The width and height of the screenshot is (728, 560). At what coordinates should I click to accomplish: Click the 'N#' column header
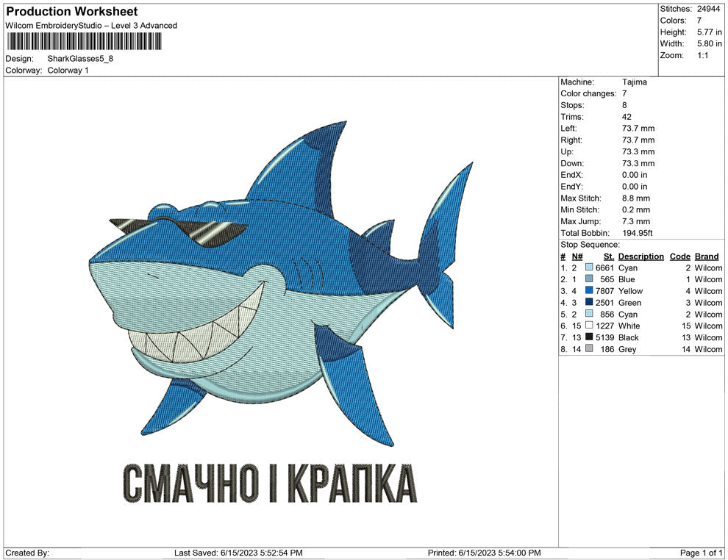point(577,256)
